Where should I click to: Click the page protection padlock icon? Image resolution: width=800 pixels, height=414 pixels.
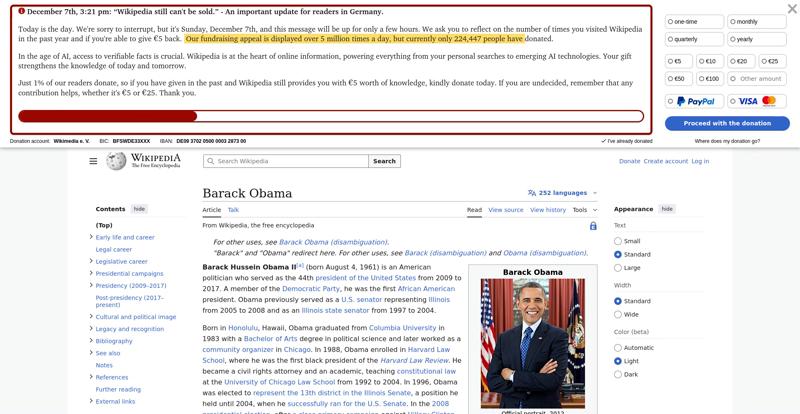coord(593,226)
